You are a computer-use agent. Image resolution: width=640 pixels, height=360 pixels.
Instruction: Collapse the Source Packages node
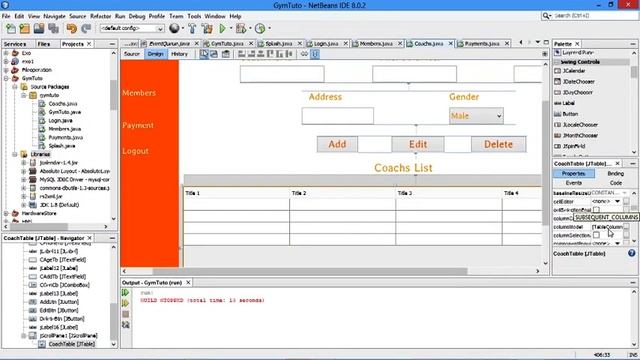(15, 87)
